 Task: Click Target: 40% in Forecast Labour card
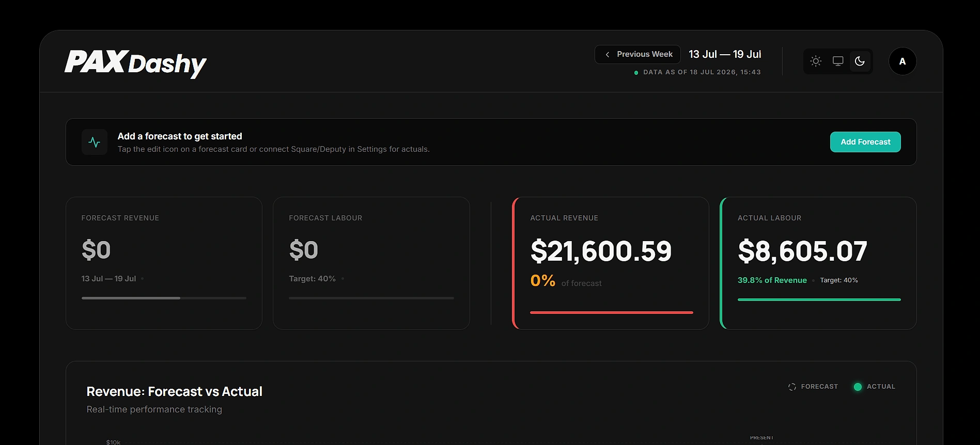point(312,279)
